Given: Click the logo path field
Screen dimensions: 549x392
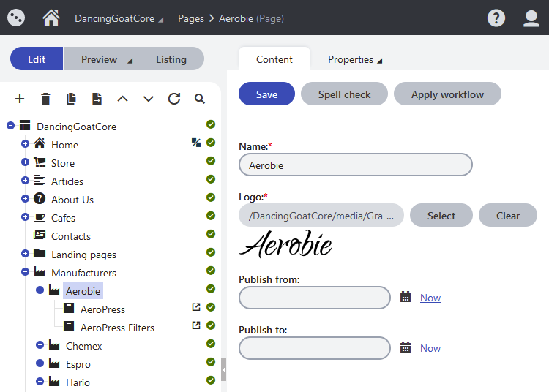Looking at the screenshot, I should tap(321, 215).
